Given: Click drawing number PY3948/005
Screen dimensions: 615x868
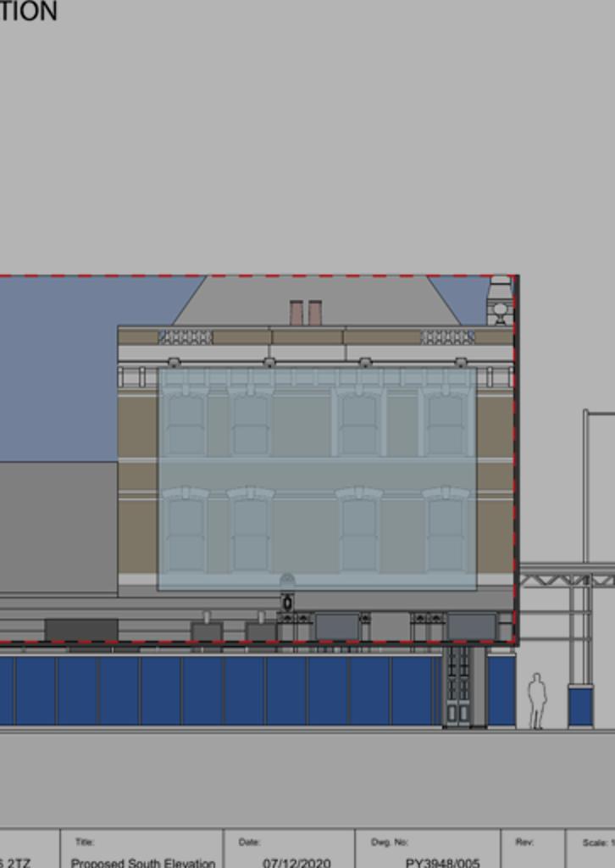Looking at the screenshot, I should tap(442, 863).
